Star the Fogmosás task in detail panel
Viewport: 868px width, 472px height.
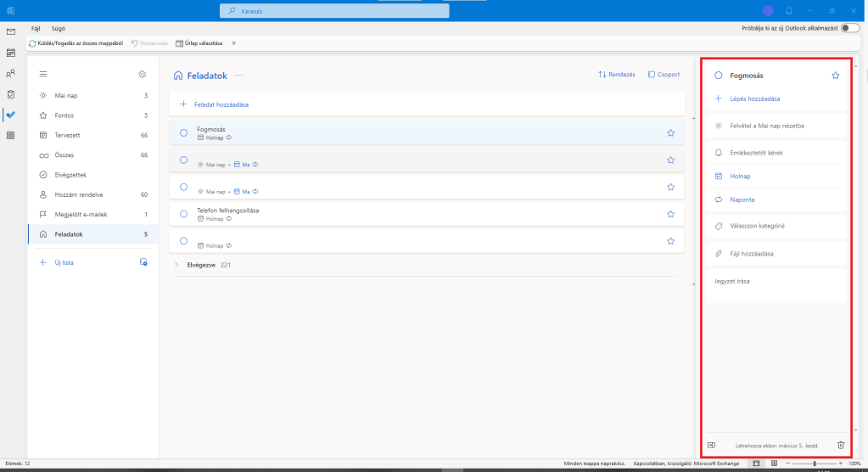836,76
